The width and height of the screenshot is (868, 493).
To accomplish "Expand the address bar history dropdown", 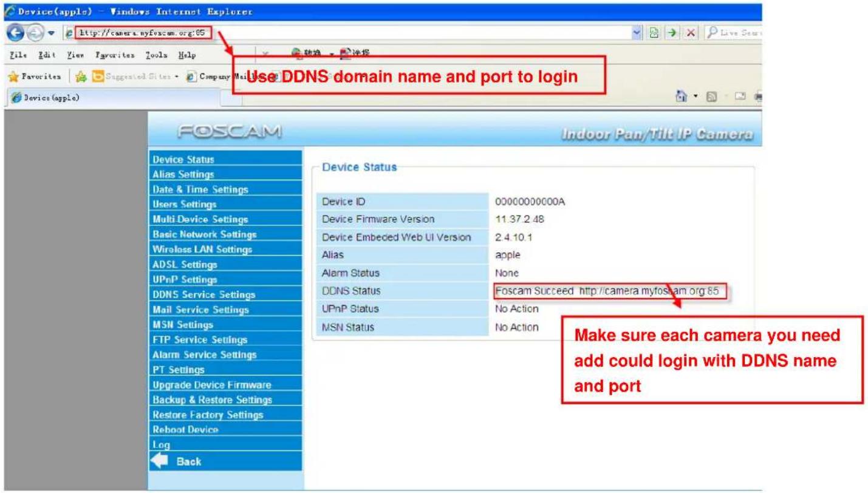I will pyautogui.click(x=637, y=33).
